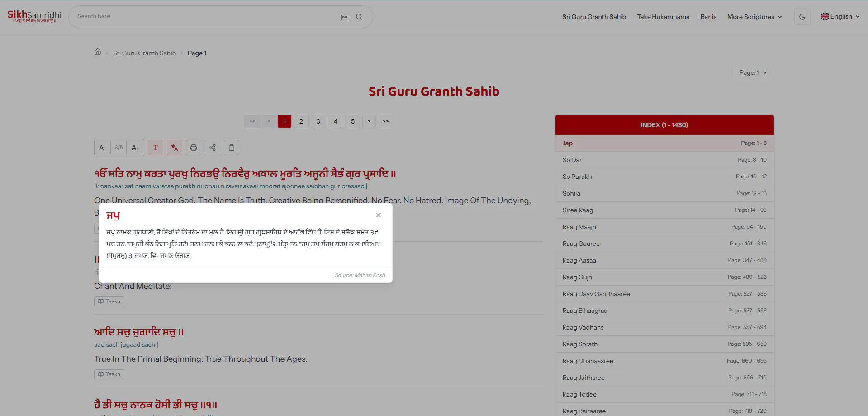
Task: Go to page 4 in pagination
Action: (x=336, y=121)
